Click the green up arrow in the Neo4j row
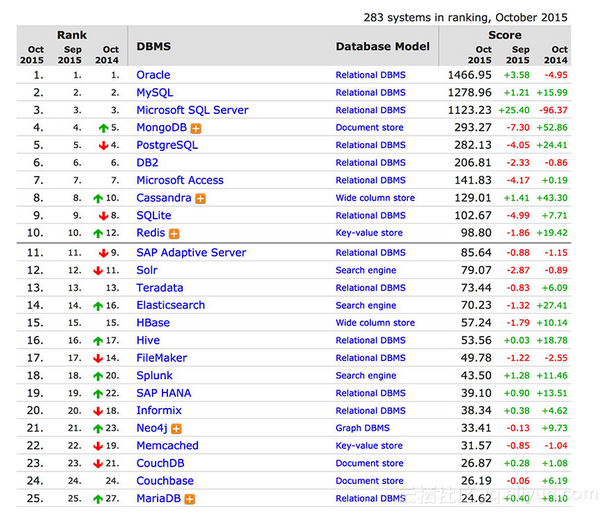This screenshot has width=609, height=515. [x=98, y=429]
